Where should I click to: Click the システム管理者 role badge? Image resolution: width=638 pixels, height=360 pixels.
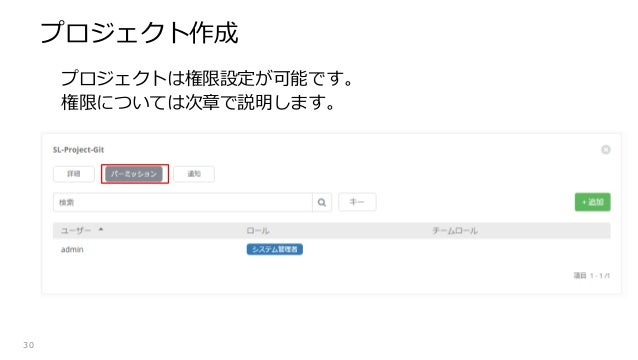point(275,249)
